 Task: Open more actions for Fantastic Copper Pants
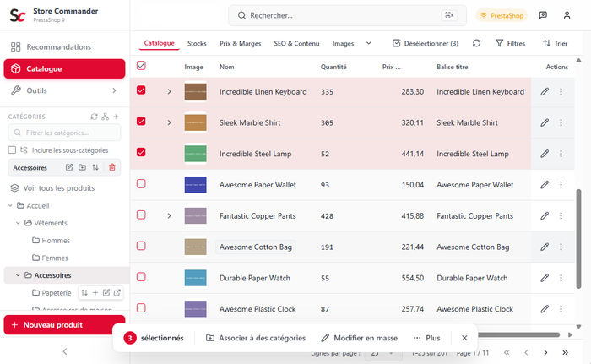561,215
